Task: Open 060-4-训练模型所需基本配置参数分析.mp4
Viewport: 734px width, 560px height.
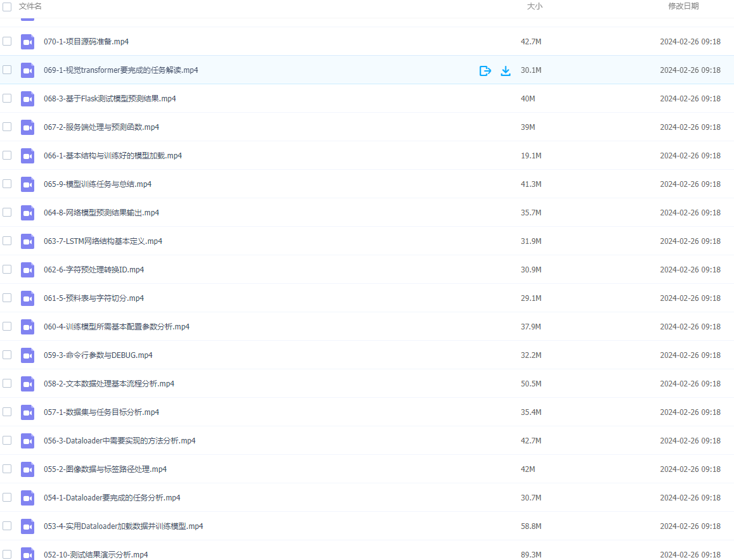Action: tap(117, 327)
